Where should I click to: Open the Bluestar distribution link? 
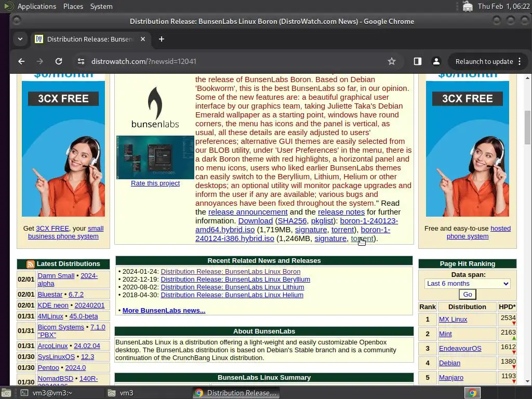(x=50, y=295)
